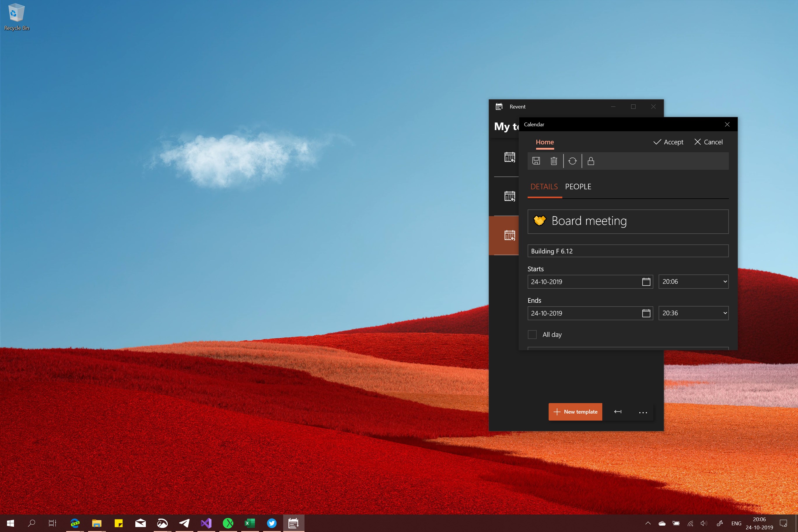
Task: Click the delete trash icon in toolbar
Action: [554, 161]
